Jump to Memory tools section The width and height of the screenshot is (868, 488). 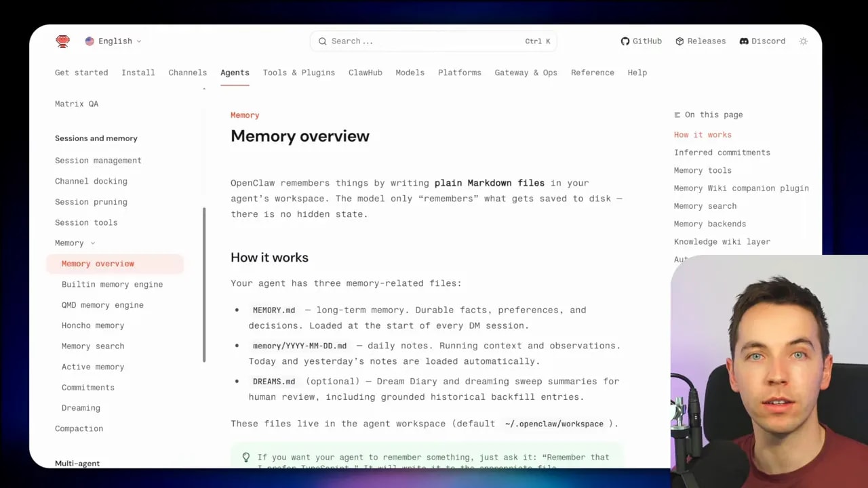[703, 170]
